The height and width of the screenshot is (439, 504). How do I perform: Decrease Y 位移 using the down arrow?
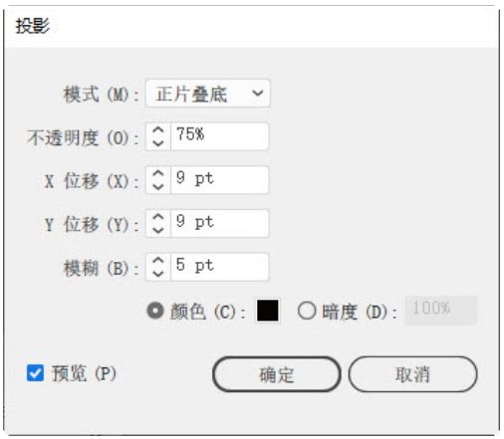pos(158,230)
